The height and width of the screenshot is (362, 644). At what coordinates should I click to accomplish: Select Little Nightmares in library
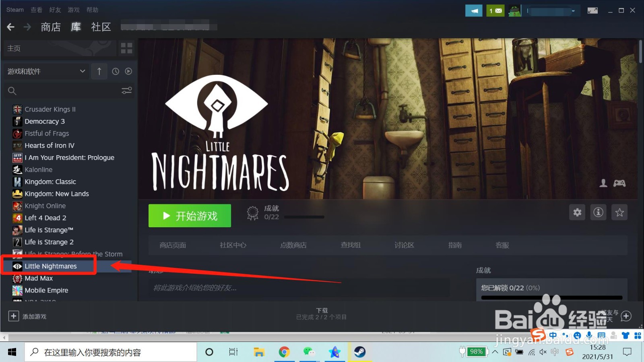pyautogui.click(x=50, y=266)
